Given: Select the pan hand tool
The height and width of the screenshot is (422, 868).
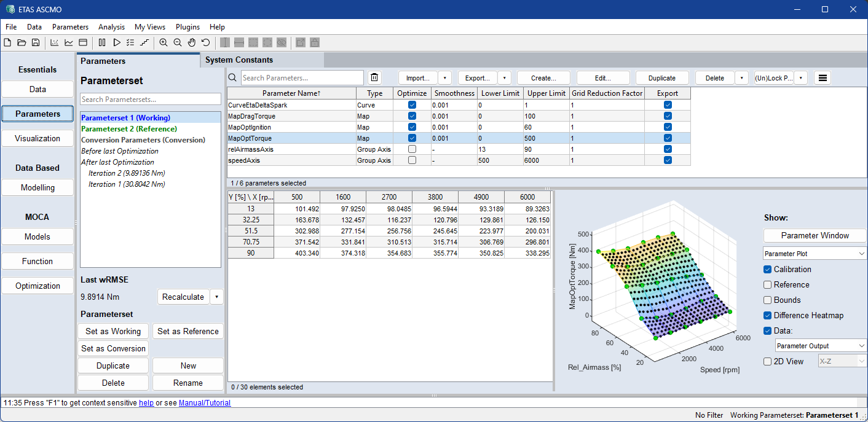Looking at the screenshot, I should (x=191, y=42).
